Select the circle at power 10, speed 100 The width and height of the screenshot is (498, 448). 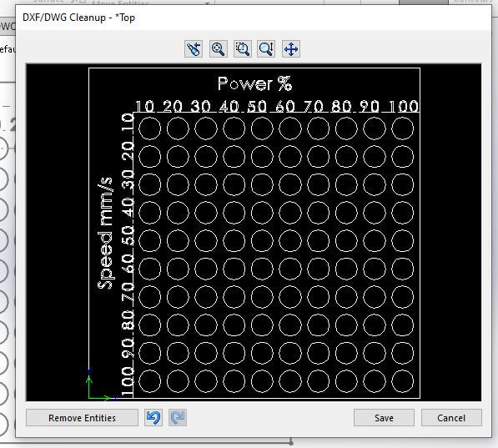point(149,381)
